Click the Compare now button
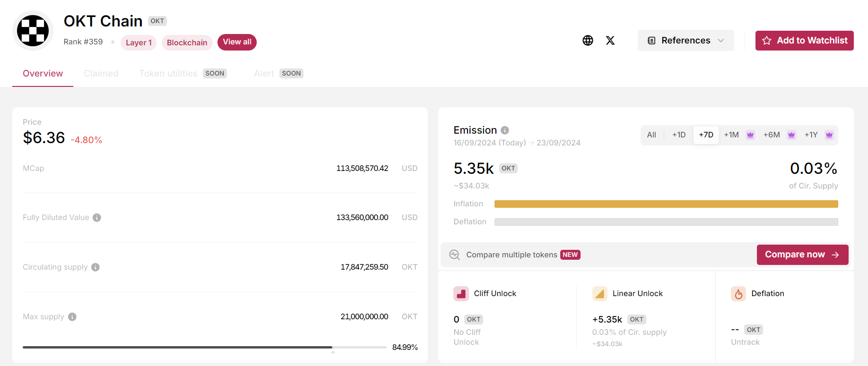This screenshot has width=868, height=366. click(x=802, y=255)
